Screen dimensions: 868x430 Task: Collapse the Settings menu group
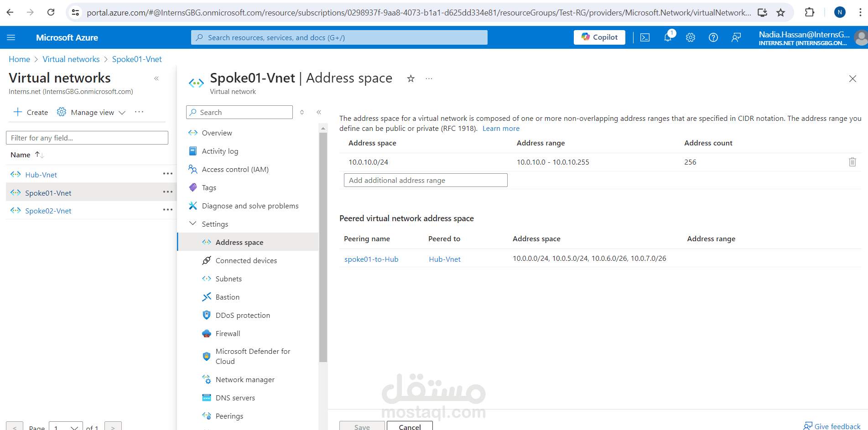(x=192, y=224)
